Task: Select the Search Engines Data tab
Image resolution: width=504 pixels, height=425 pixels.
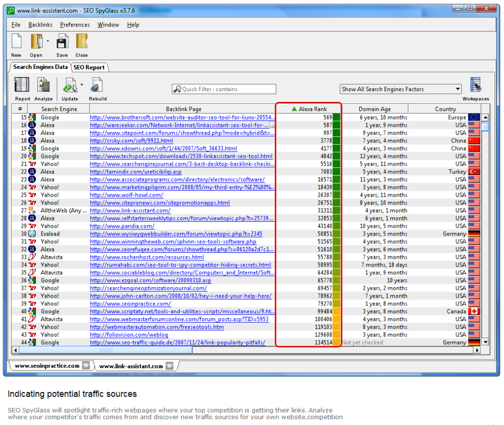Action: pyautogui.click(x=40, y=67)
